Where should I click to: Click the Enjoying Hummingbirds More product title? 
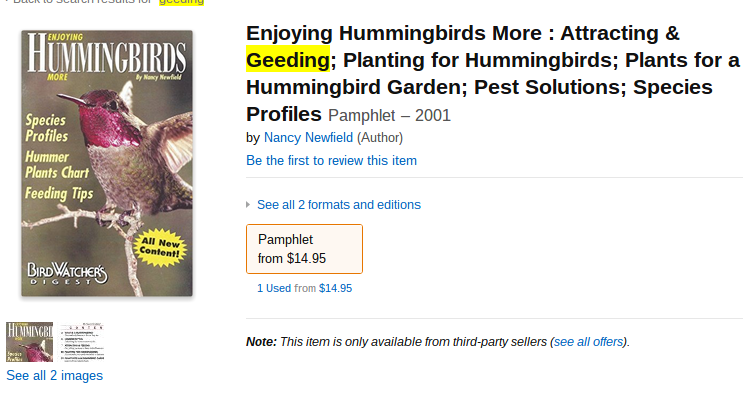click(493, 73)
